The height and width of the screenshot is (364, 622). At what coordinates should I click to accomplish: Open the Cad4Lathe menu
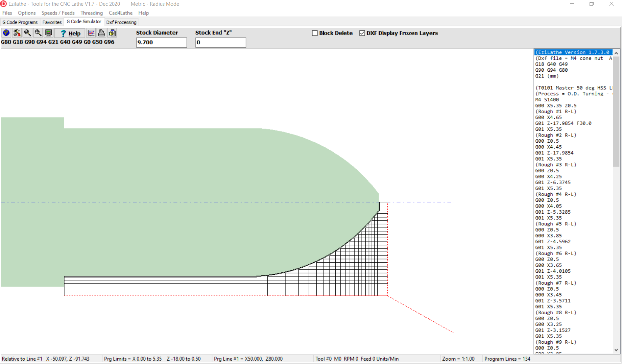tap(121, 13)
